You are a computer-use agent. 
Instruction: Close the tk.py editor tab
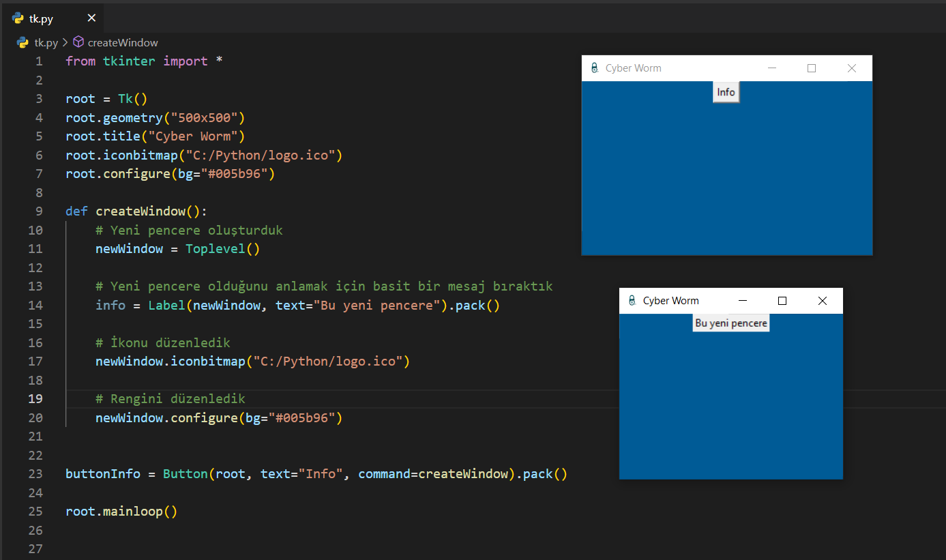(92, 18)
